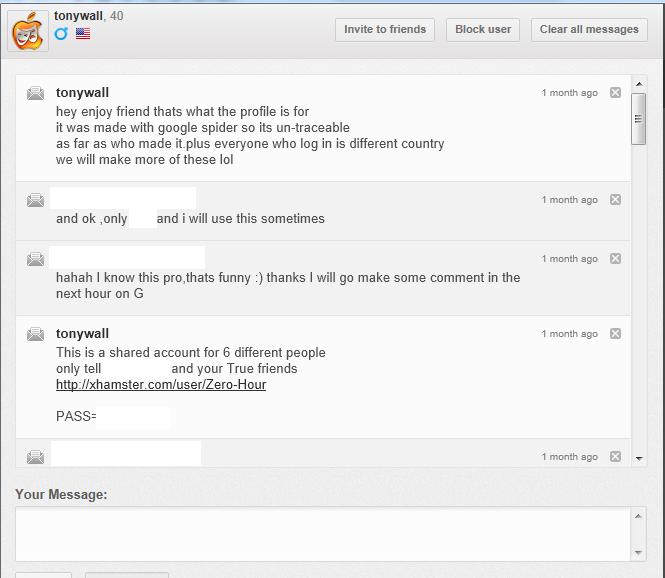Click the message list scrollbar thumb
Image resolution: width=665 pixels, height=578 pixels.
click(x=639, y=118)
